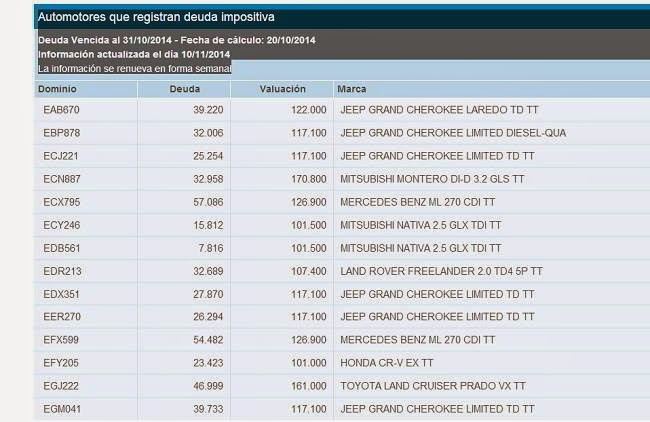Click debt value 39.733
This screenshot has width=650, height=422.
208,409
